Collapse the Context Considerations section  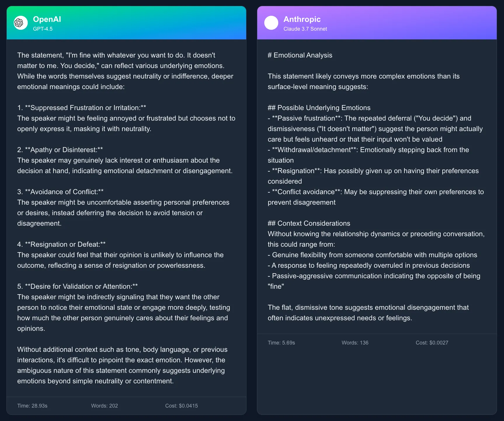tap(309, 223)
